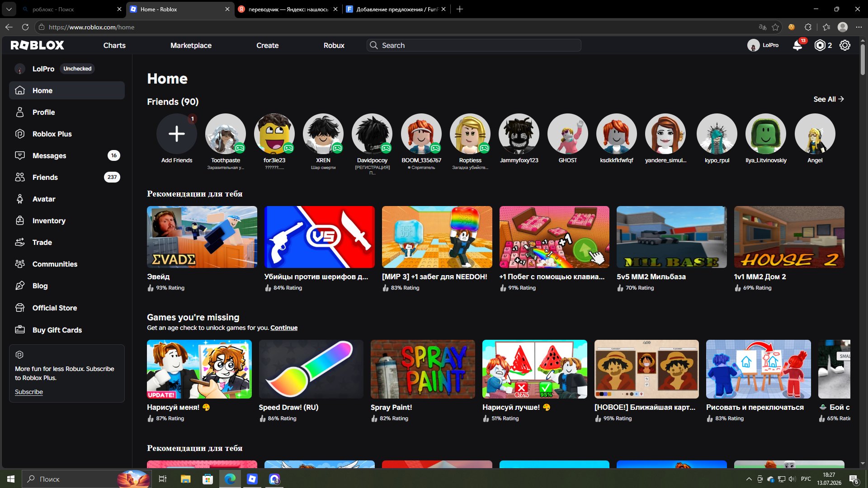The height and width of the screenshot is (488, 868).
Task: Open a new browser tab
Action: coord(460,9)
